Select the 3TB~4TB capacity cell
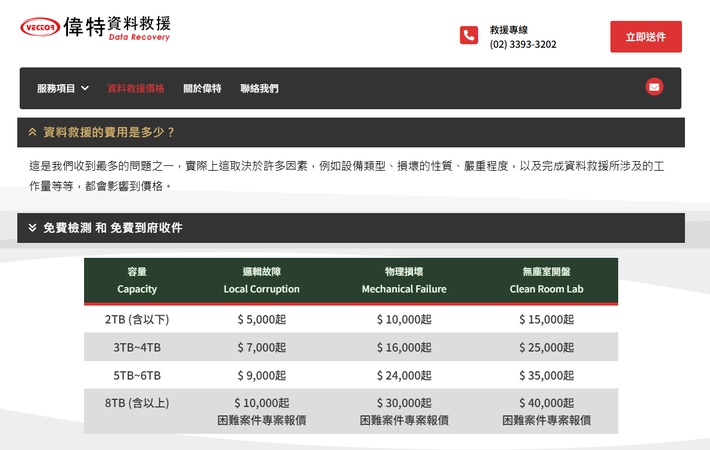The image size is (710, 450). 137,347
